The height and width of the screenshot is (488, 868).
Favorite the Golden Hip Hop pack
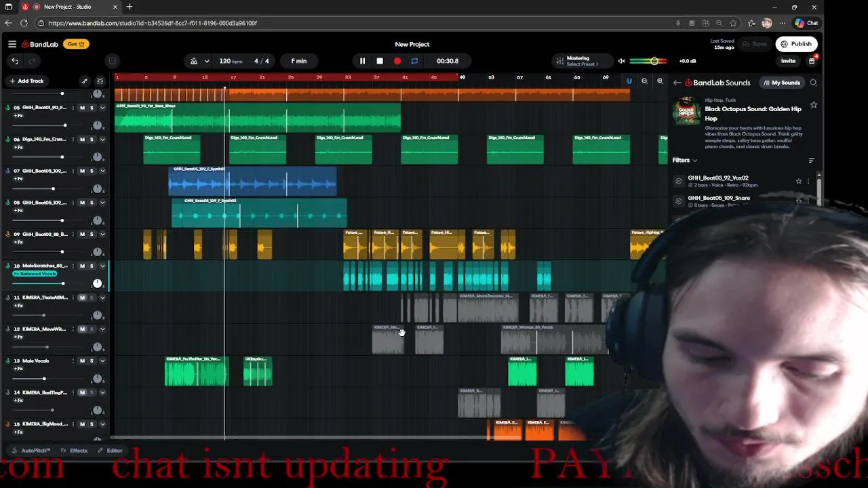pos(813,105)
